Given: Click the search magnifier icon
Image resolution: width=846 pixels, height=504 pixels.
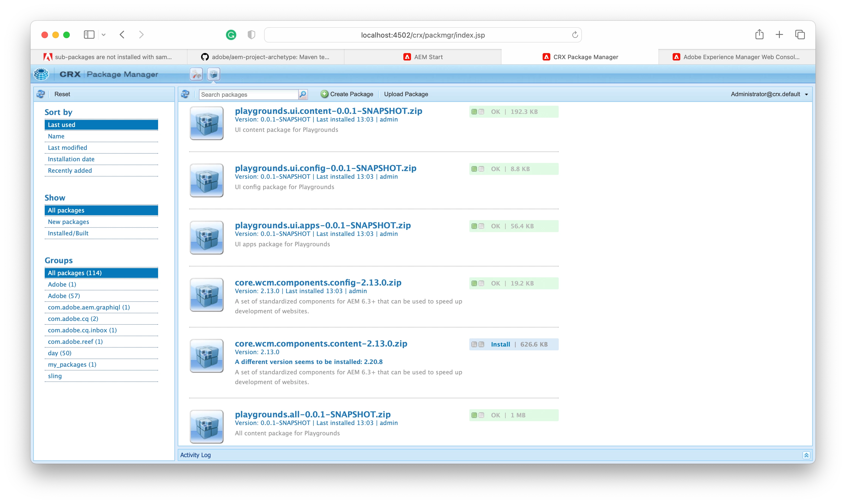Looking at the screenshot, I should 303,94.
